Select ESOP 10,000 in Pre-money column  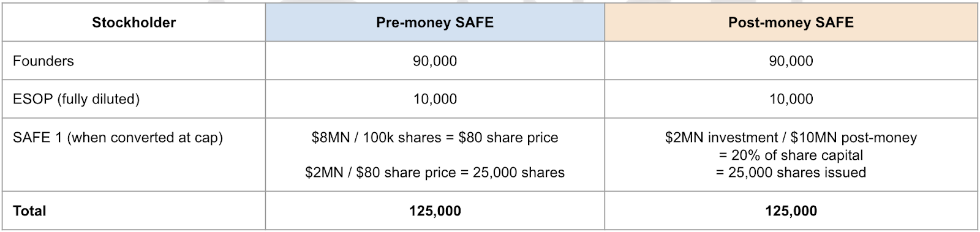pyautogui.click(x=435, y=99)
